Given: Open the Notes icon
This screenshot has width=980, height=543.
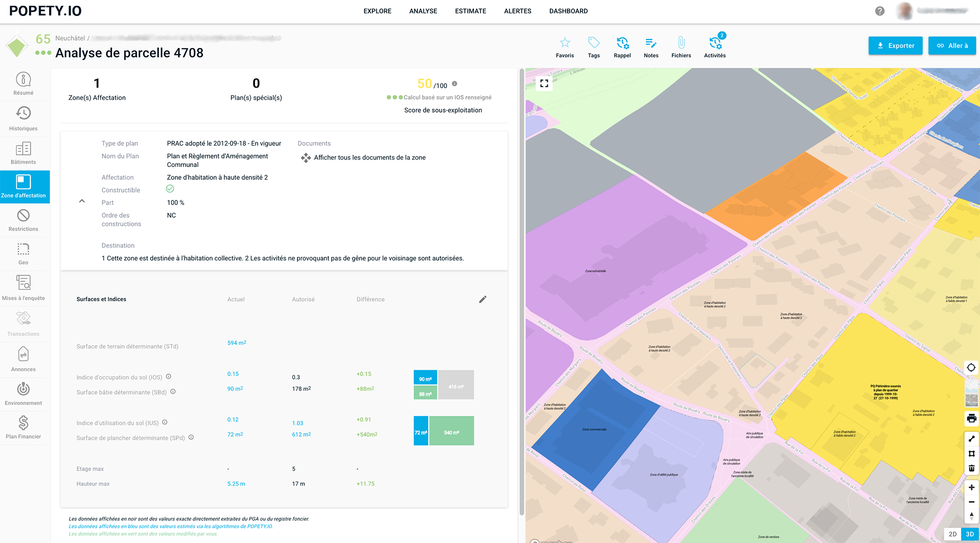Looking at the screenshot, I should pyautogui.click(x=651, y=43).
